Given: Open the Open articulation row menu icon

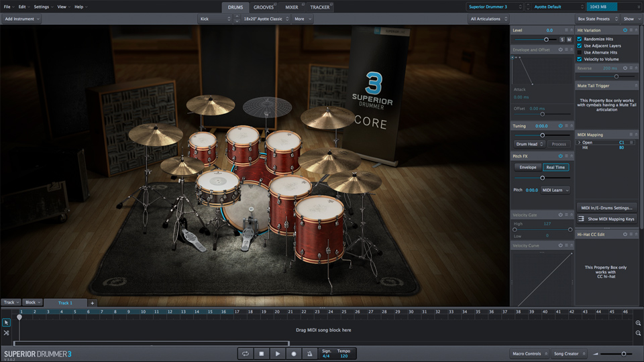Looking at the screenshot, I should 631,142.
